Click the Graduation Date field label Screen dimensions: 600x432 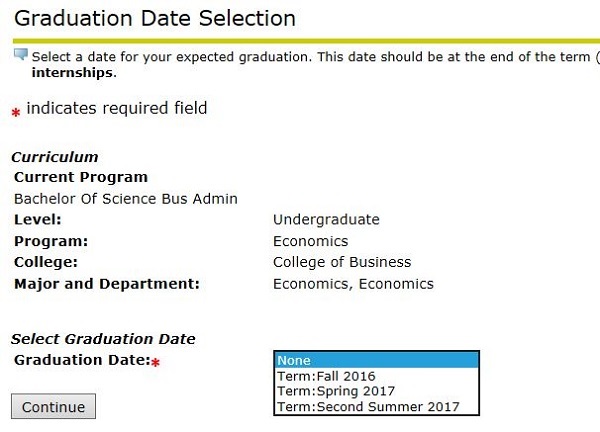click(x=82, y=360)
